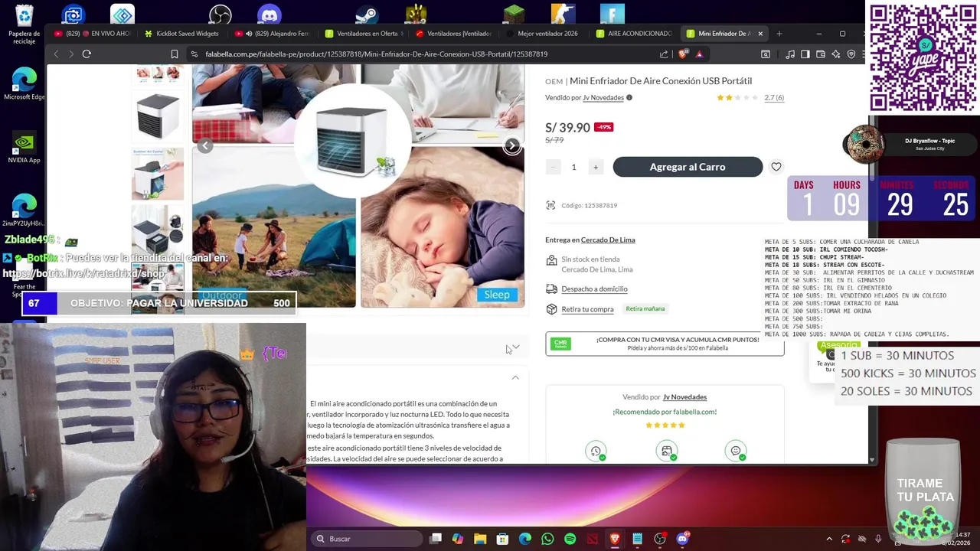This screenshot has width=980, height=551.
Task: Switch to Alejandro Fern YouTube tab
Action: pos(273,34)
